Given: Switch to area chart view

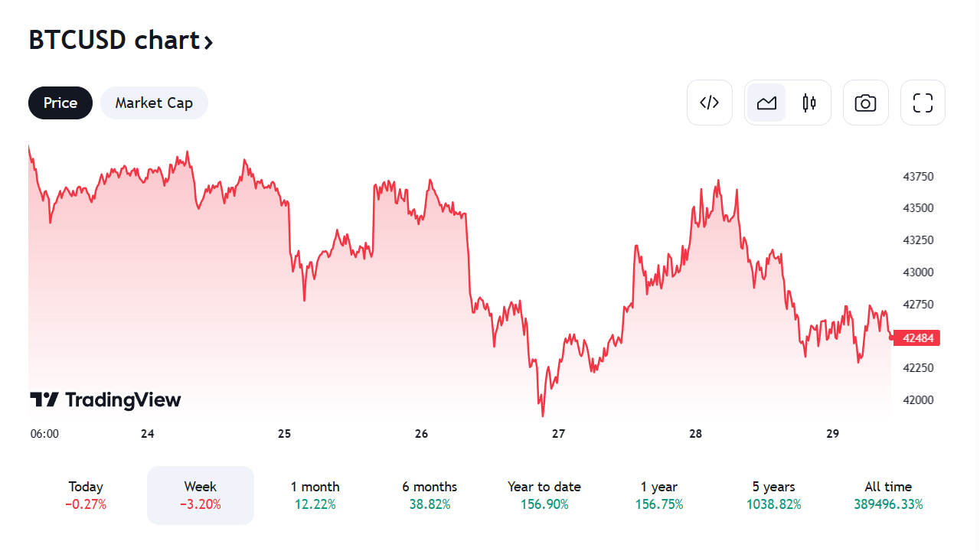Looking at the screenshot, I should (766, 103).
